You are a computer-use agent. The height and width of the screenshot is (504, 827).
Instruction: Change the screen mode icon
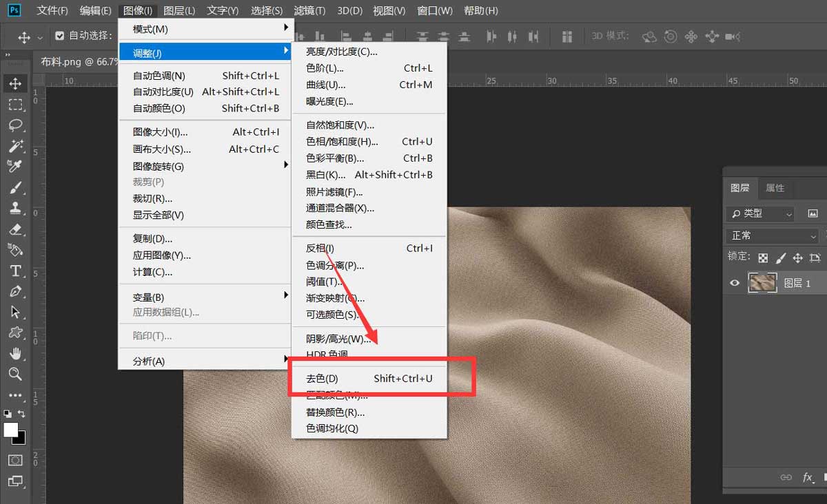[x=15, y=481]
